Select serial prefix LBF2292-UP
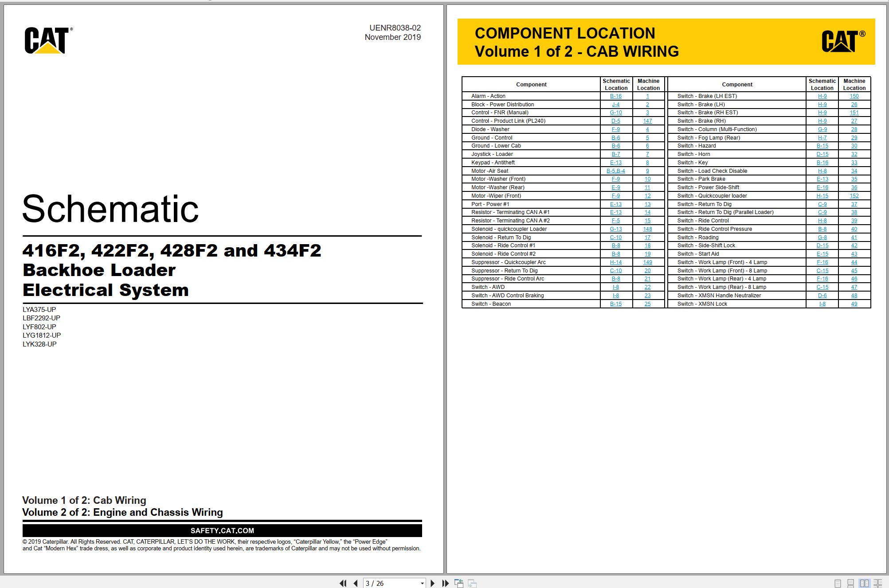The width and height of the screenshot is (889, 588). (42, 318)
